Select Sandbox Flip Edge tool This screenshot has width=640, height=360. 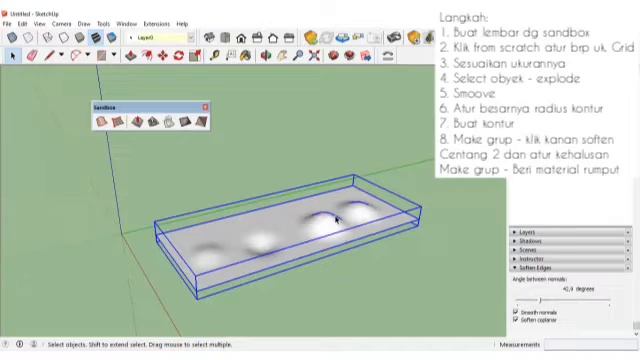point(201,122)
